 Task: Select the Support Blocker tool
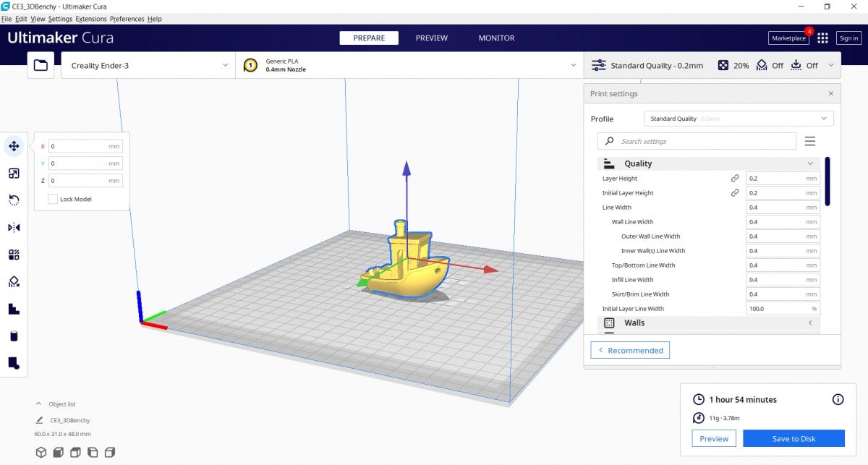tap(14, 281)
